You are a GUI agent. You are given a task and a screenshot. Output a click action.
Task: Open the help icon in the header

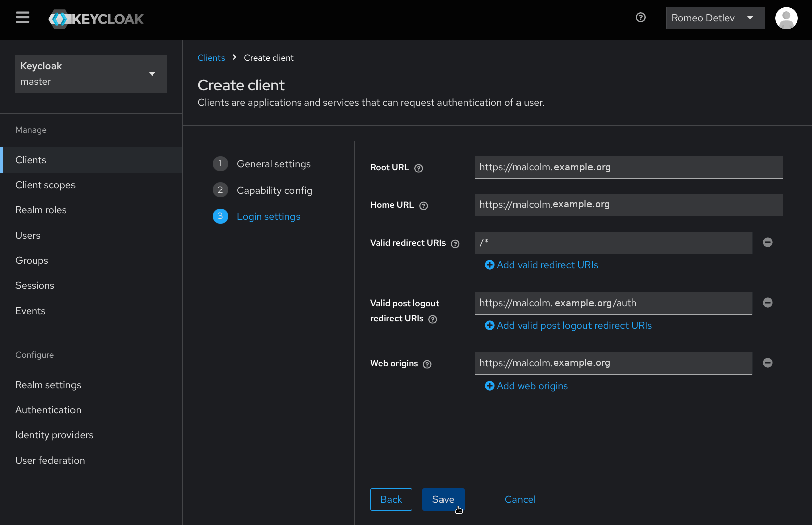coord(641,18)
